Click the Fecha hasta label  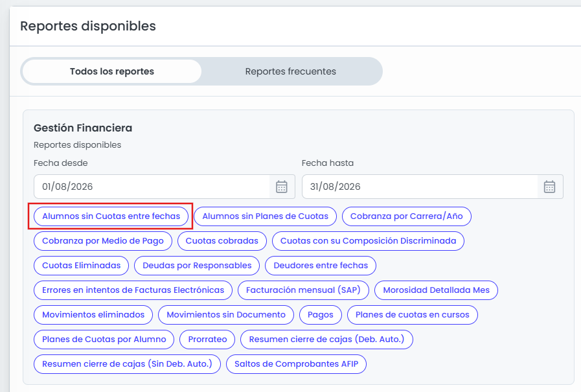tap(328, 163)
